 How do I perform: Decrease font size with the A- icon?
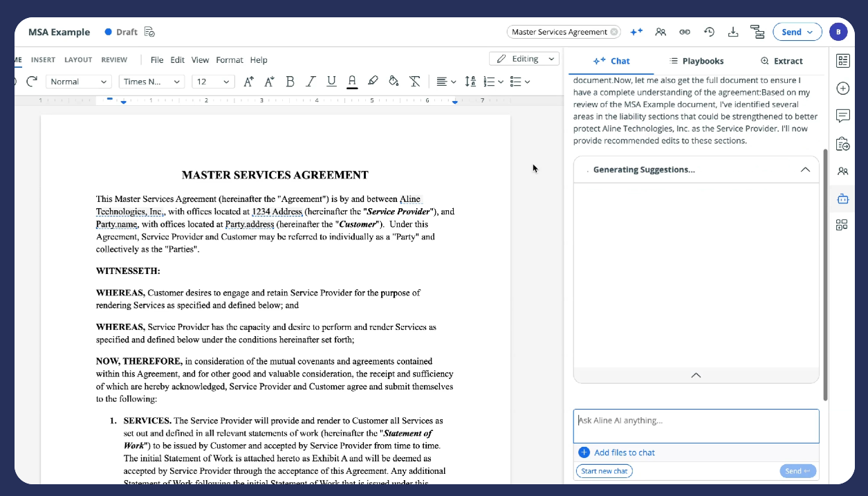click(x=269, y=82)
